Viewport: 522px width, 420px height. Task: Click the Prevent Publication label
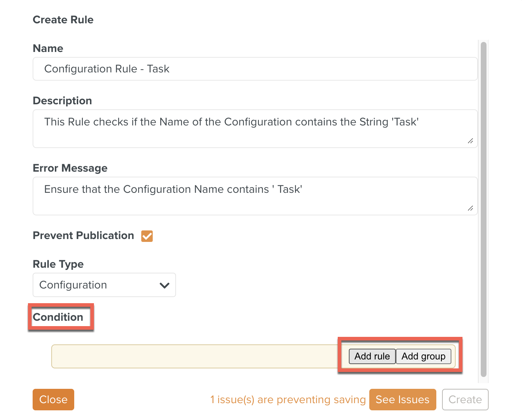coord(83,235)
